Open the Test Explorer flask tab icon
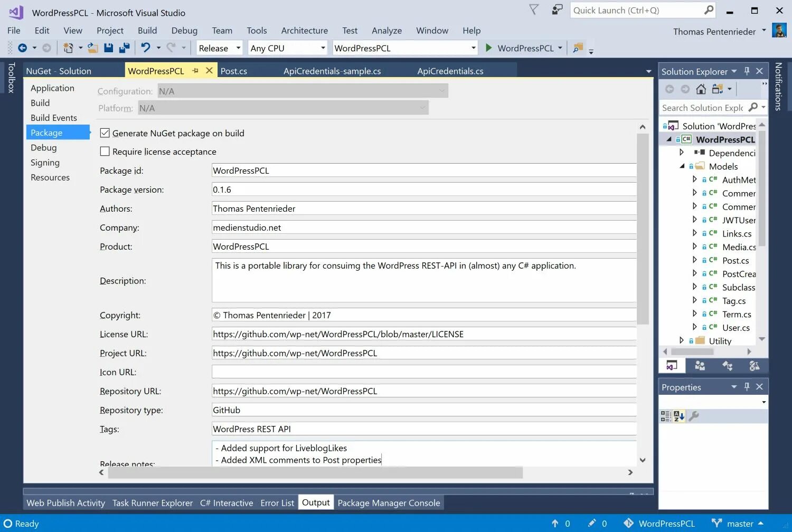This screenshot has height=532, width=792. pos(754,365)
